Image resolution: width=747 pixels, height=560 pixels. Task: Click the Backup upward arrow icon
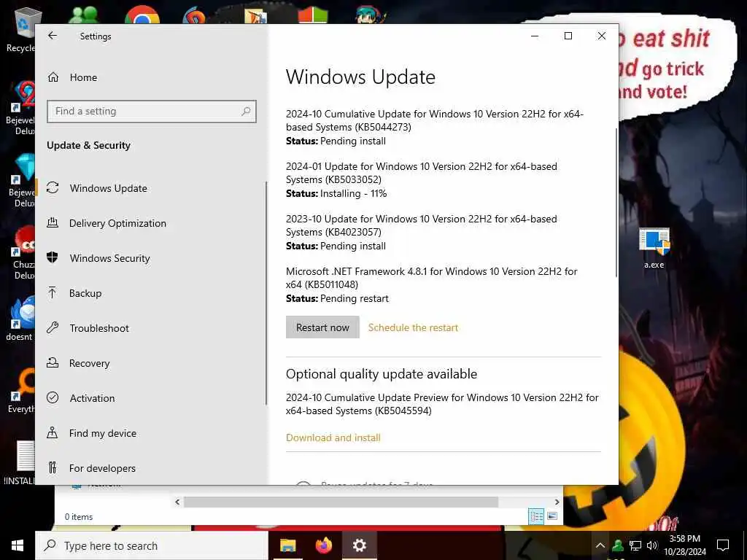53,292
